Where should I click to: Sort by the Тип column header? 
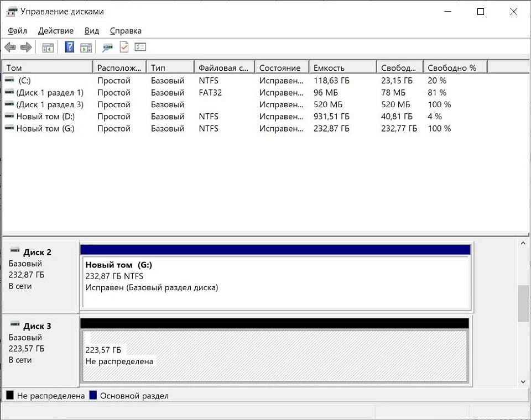coord(170,67)
